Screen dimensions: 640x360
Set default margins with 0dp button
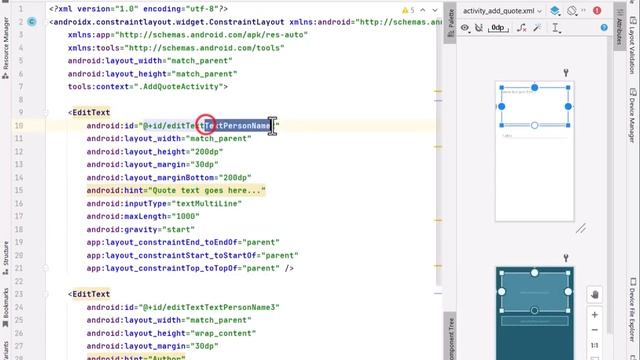point(498,28)
